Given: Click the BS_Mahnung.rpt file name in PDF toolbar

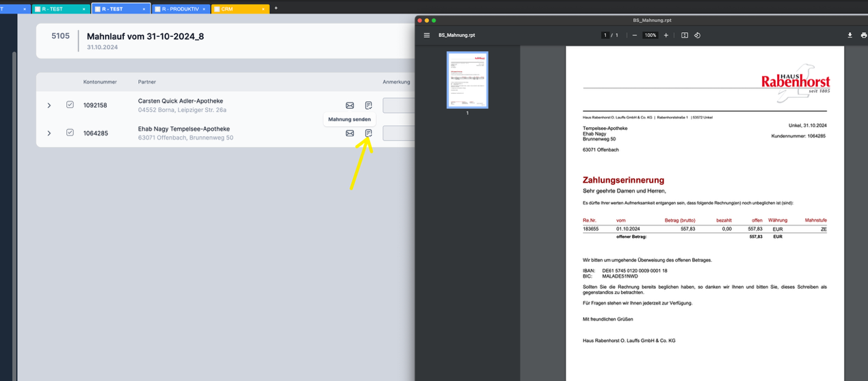Looking at the screenshot, I should 456,35.
